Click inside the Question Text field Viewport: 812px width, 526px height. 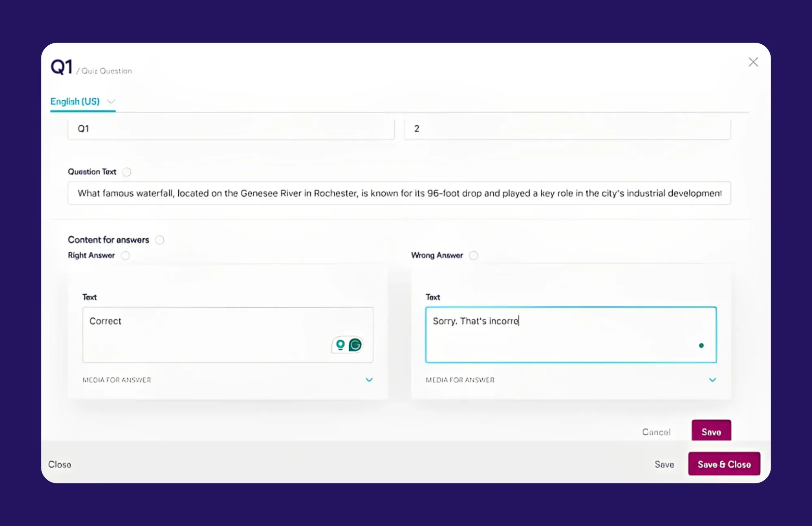pos(399,193)
